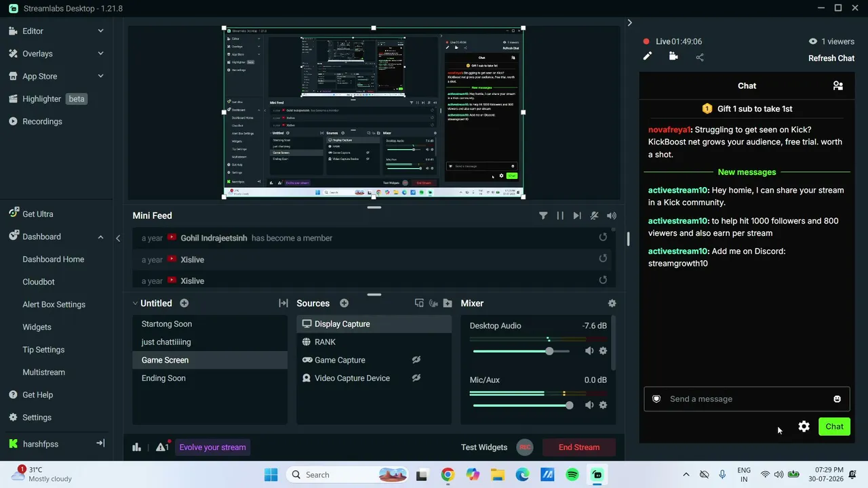Image resolution: width=868 pixels, height=488 pixels.
Task: Open Mic/Aux settings gear
Action: tap(603, 405)
